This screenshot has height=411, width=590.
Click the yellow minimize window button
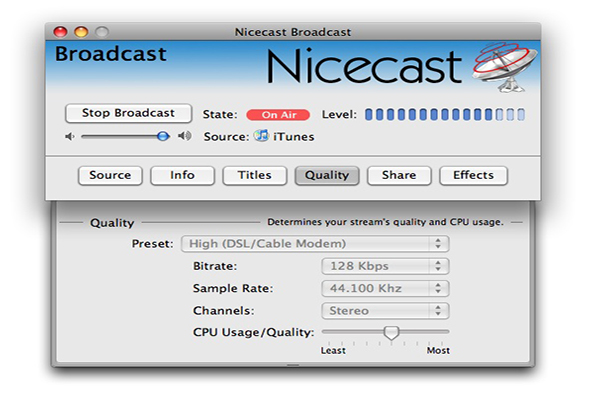(x=81, y=32)
